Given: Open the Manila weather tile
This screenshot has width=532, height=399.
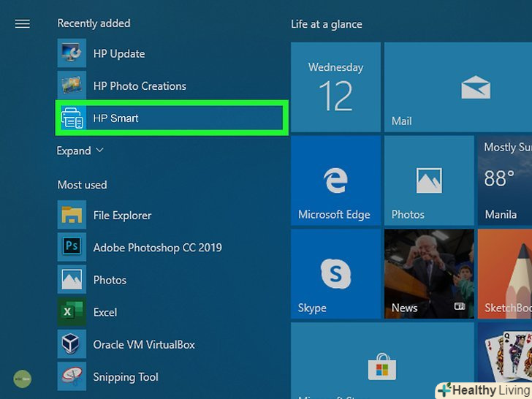Looking at the screenshot, I should point(505,180).
